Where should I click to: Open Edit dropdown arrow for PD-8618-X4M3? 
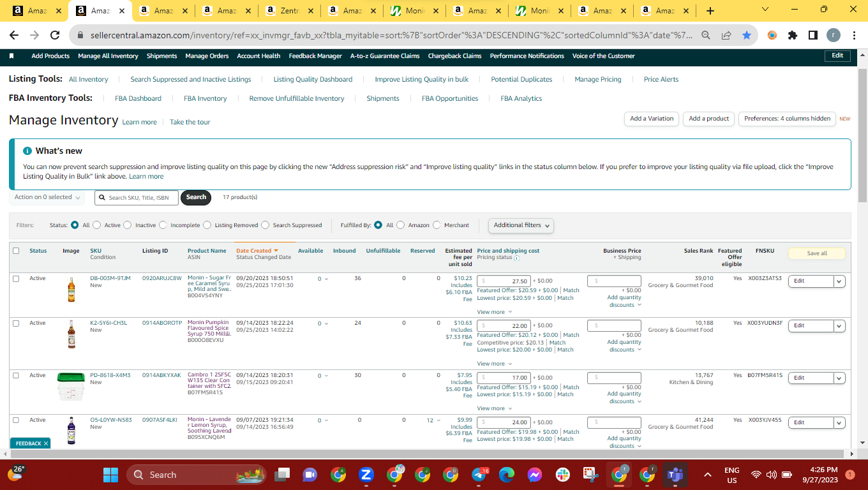[839, 378]
